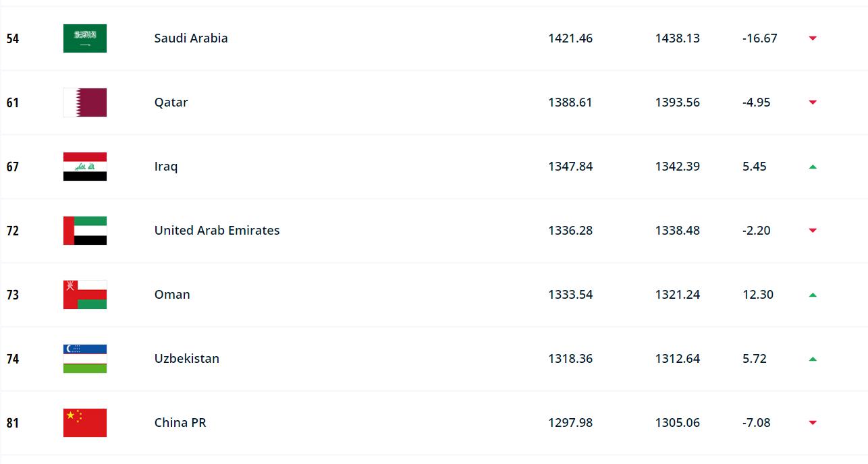This screenshot has height=464, width=868.
Task: Click the China PR flag icon
Action: click(x=85, y=423)
